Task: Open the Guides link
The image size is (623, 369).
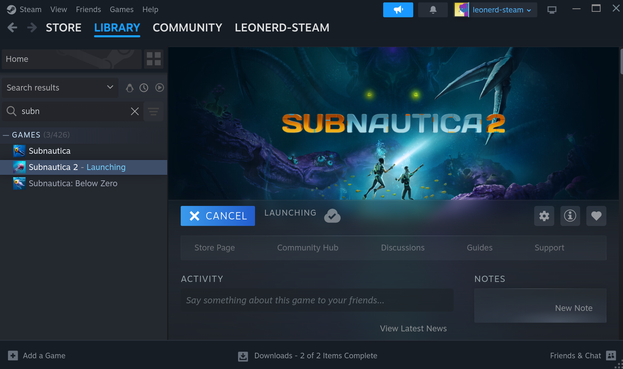Action: (x=480, y=248)
